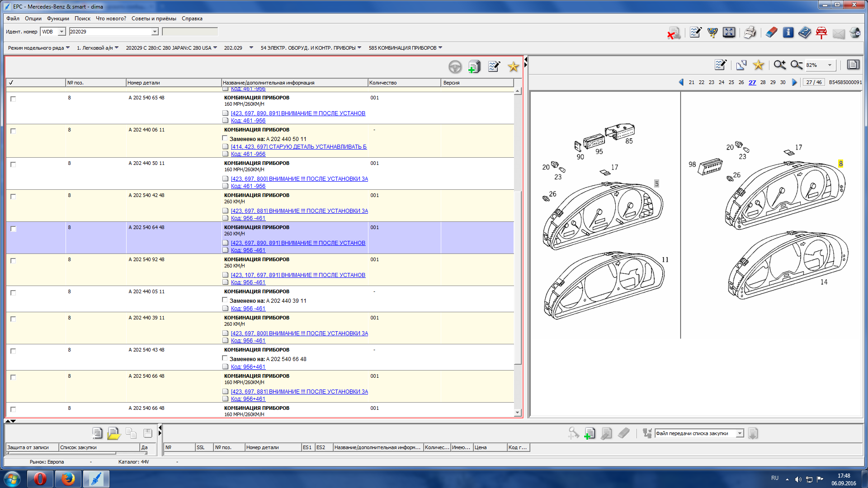The height and width of the screenshot is (488, 868).
Task: Open the shopping list folder icon
Action: click(x=114, y=433)
